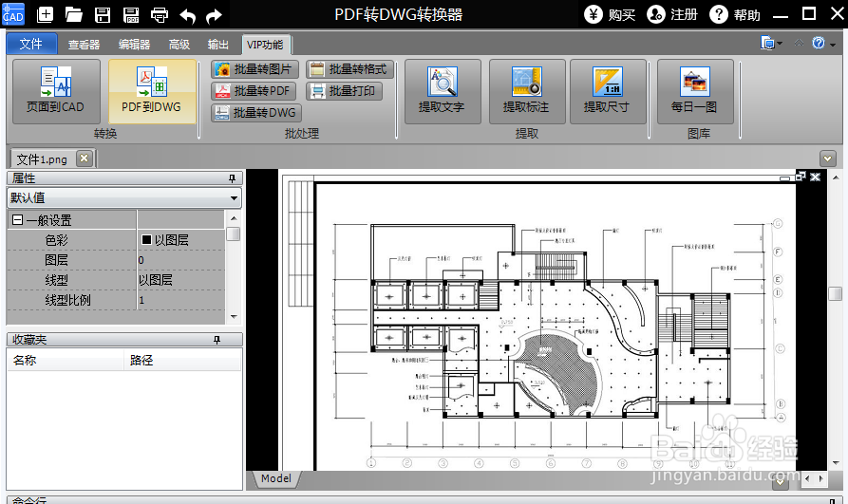Collapse the ribbon with the up arrow
The image size is (848, 504).
point(799,43)
